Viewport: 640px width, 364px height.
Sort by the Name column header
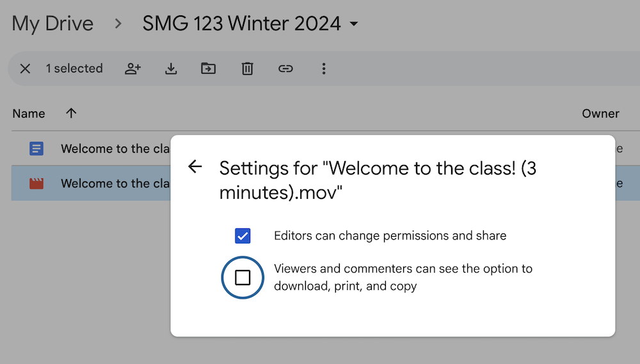coord(29,114)
